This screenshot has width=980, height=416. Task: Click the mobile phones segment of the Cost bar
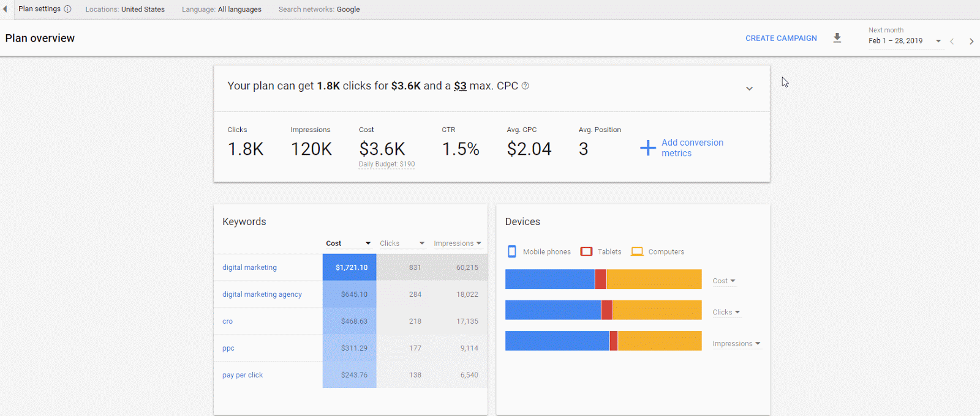click(x=550, y=279)
